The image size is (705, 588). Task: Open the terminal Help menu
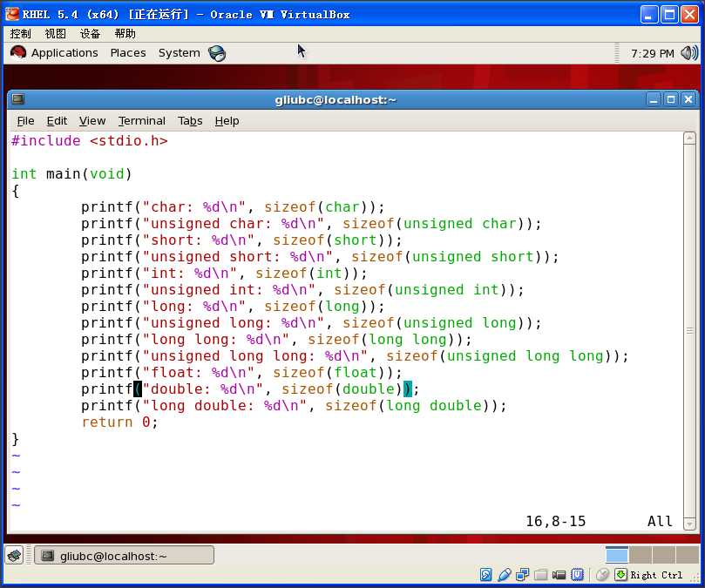tap(227, 121)
